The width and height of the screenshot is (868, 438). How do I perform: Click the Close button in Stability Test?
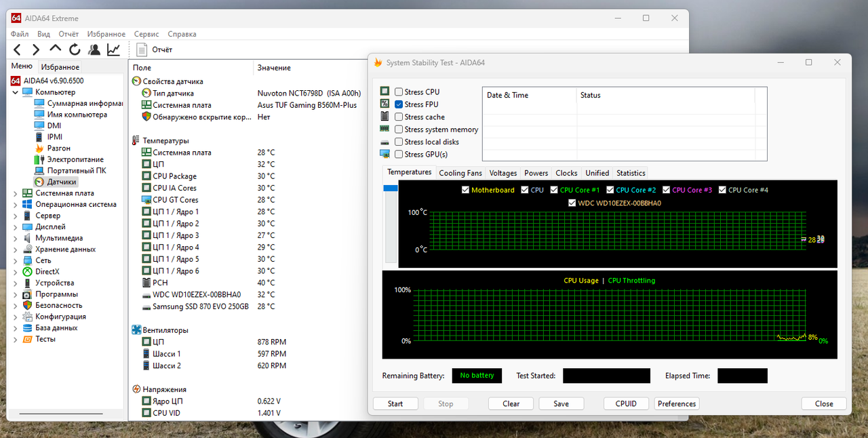824,403
